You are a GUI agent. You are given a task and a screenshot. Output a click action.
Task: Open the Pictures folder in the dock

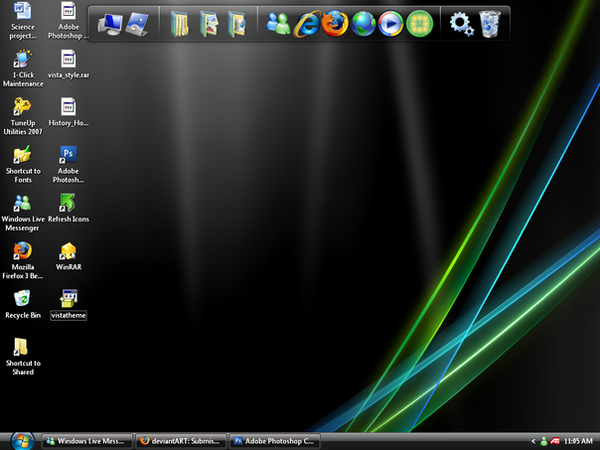[209, 24]
